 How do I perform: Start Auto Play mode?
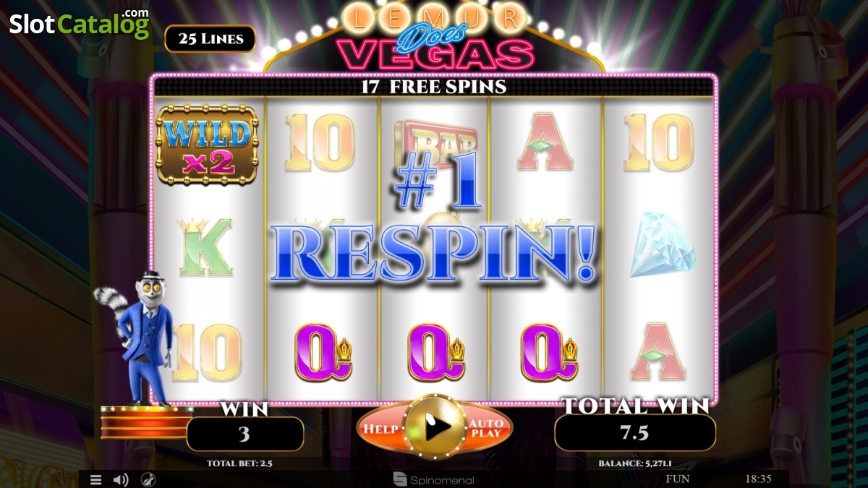[485, 429]
